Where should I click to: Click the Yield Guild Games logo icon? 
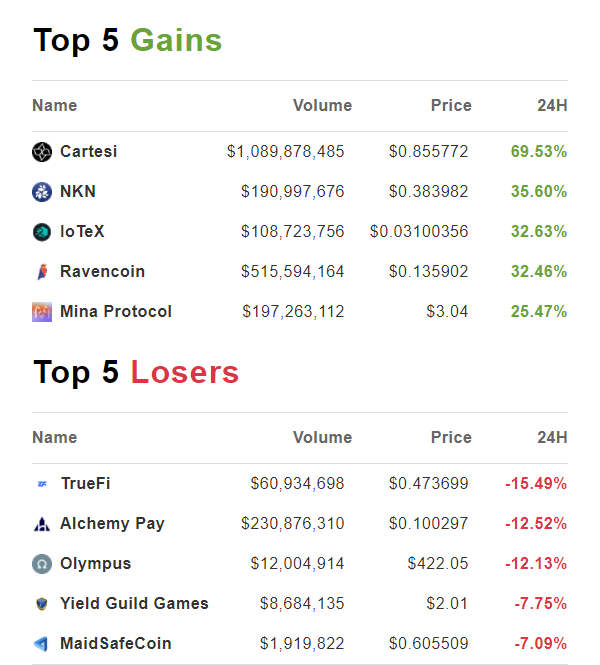tap(41, 604)
